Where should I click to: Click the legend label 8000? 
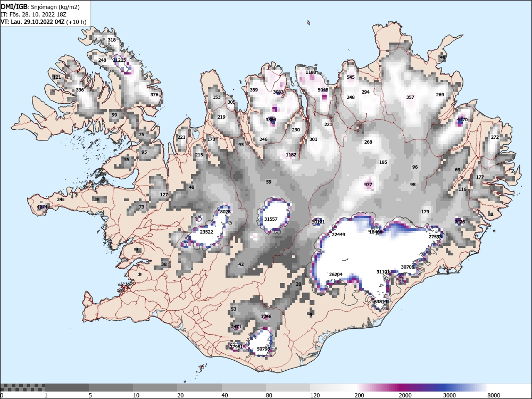(494, 395)
